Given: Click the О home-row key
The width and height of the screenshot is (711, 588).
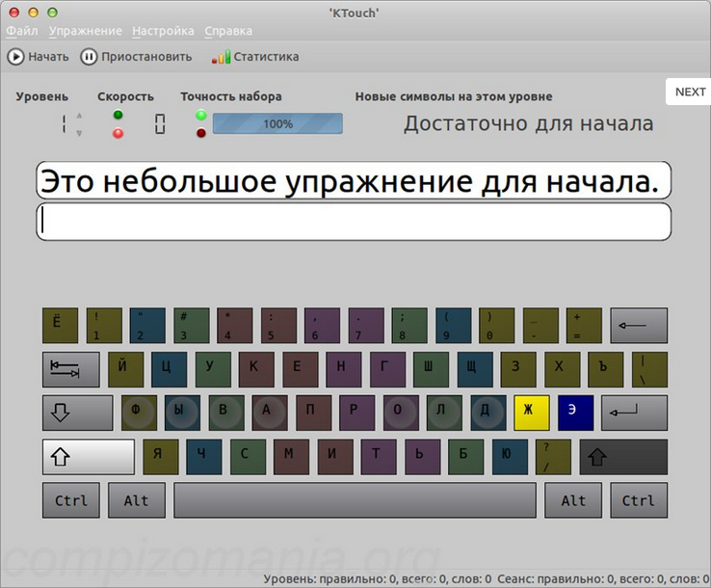Looking at the screenshot, I should tap(401, 413).
